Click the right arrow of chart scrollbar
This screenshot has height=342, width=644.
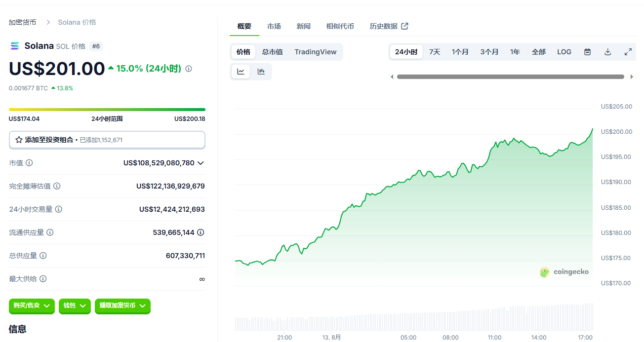pyautogui.click(x=632, y=77)
